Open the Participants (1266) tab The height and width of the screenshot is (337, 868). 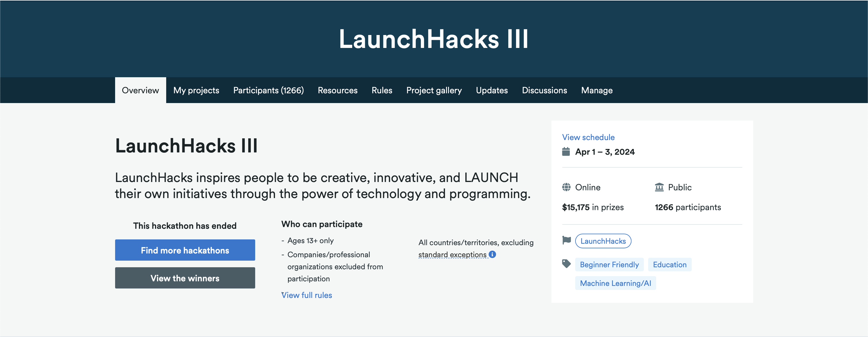point(269,90)
